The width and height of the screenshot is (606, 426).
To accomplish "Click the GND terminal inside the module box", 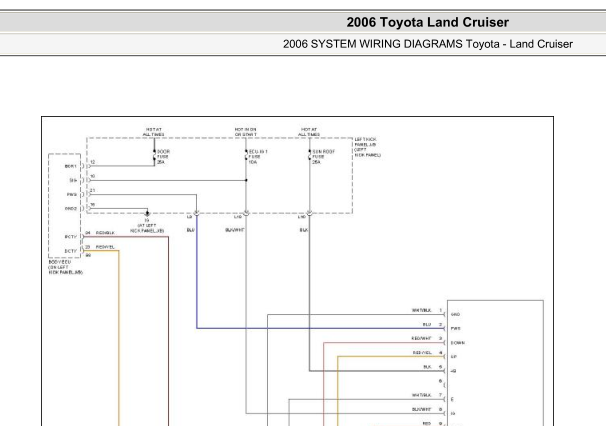I will tap(455, 315).
